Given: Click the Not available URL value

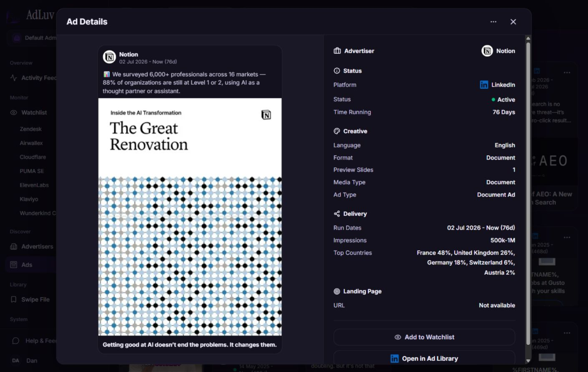Looking at the screenshot, I should coord(497,306).
